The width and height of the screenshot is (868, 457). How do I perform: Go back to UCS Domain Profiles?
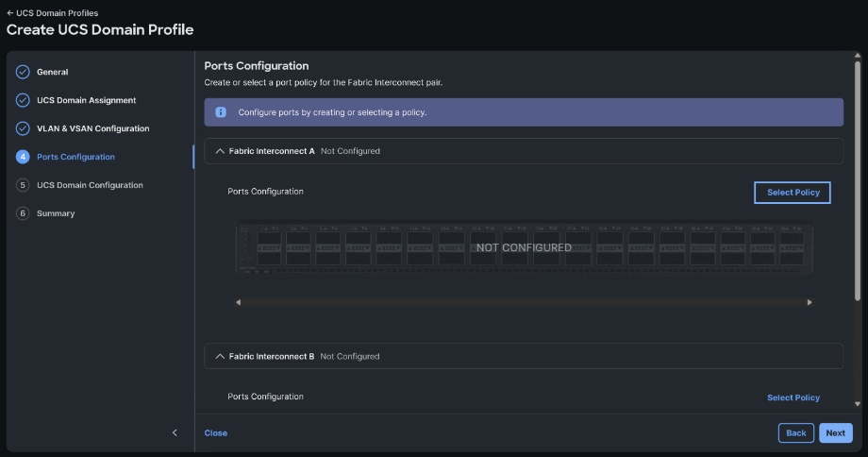(x=53, y=12)
